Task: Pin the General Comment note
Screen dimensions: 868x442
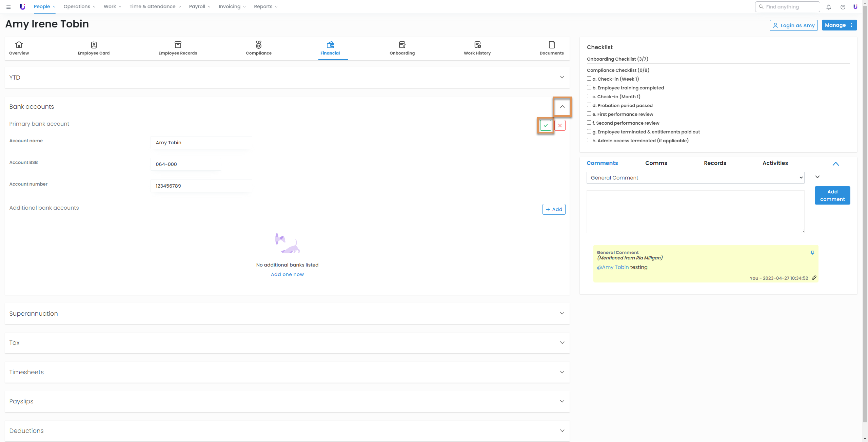Action: pyautogui.click(x=812, y=253)
